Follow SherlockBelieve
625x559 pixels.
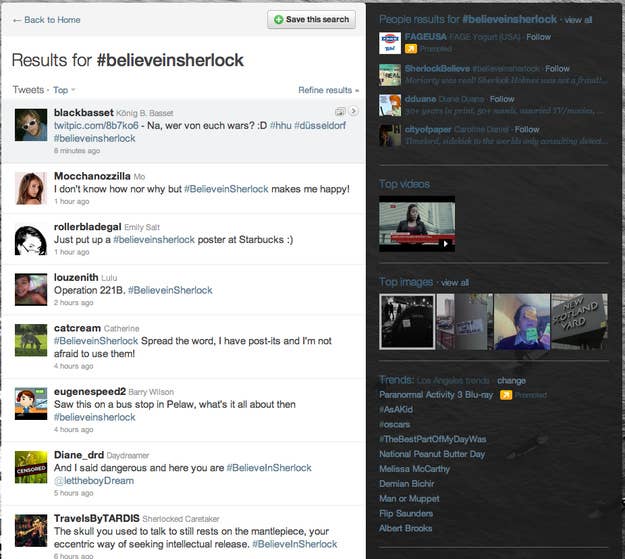[x=557, y=69]
